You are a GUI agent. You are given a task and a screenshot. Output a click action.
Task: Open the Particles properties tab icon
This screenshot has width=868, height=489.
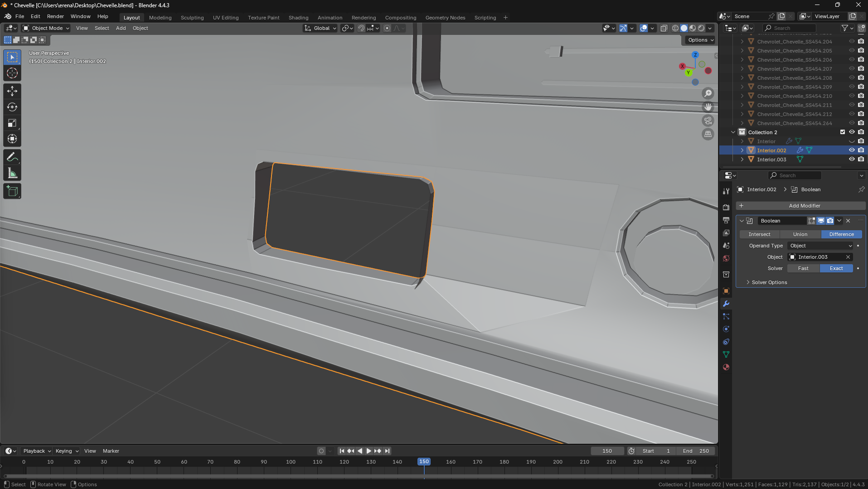tap(726, 316)
